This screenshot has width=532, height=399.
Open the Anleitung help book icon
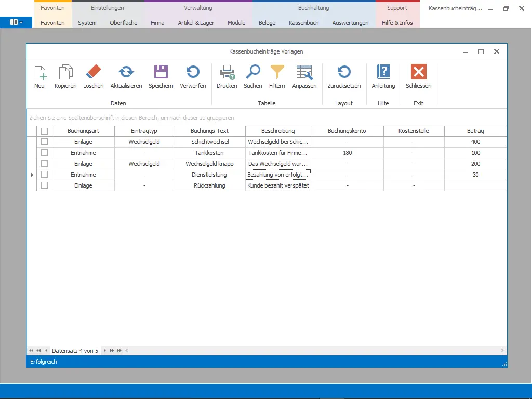coord(383,73)
